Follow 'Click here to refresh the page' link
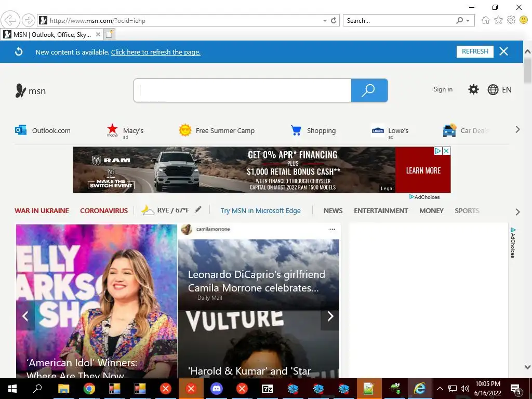This screenshot has height=399, width=532. click(x=156, y=52)
